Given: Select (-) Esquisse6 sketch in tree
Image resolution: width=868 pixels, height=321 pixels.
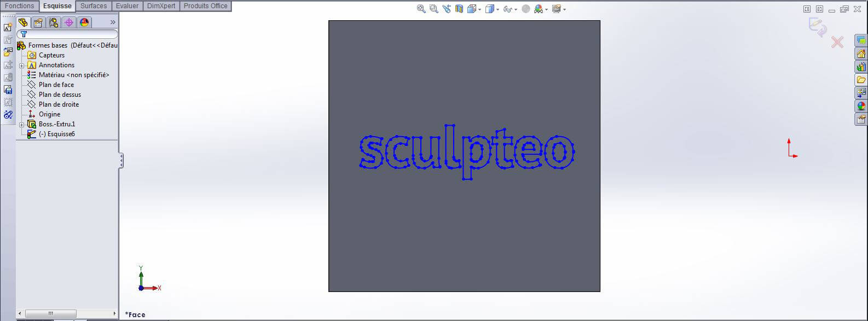Looking at the screenshot, I should (51, 134).
